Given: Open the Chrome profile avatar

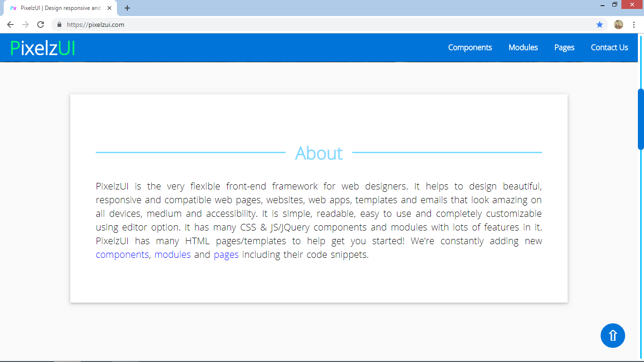Looking at the screenshot, I should pyautogui.click(x=619, y=25).
